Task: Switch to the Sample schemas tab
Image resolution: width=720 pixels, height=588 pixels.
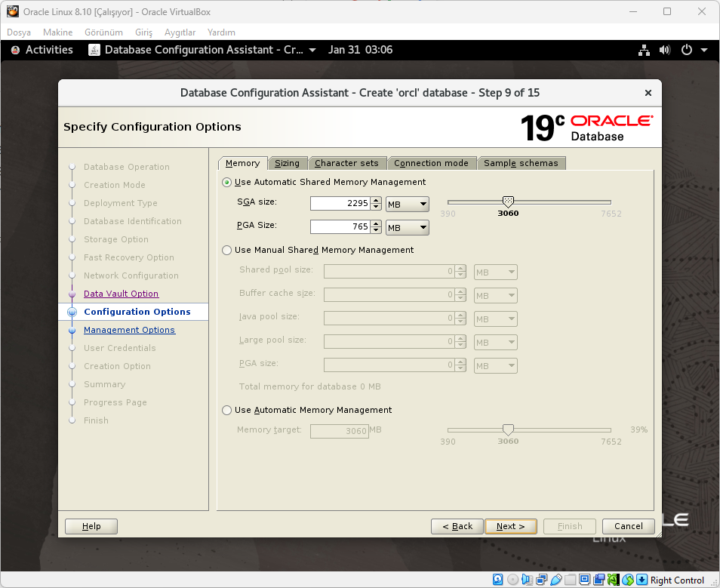Action: (x=521, y=163)
